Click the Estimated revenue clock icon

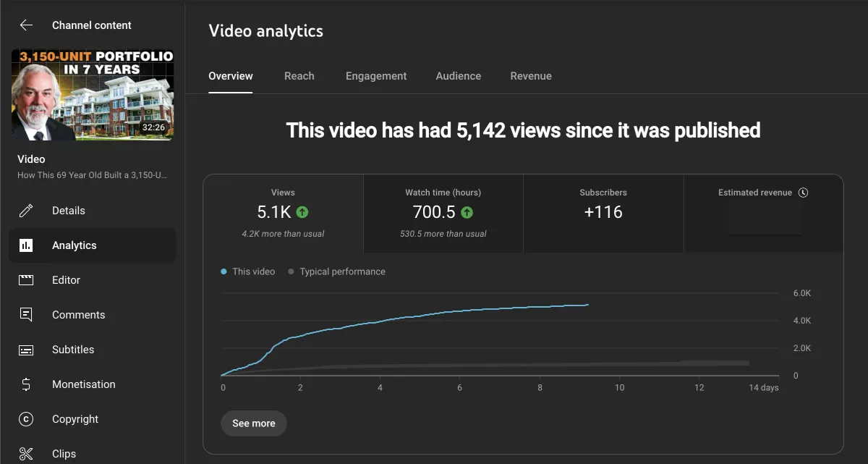click(x=803, y=193)
